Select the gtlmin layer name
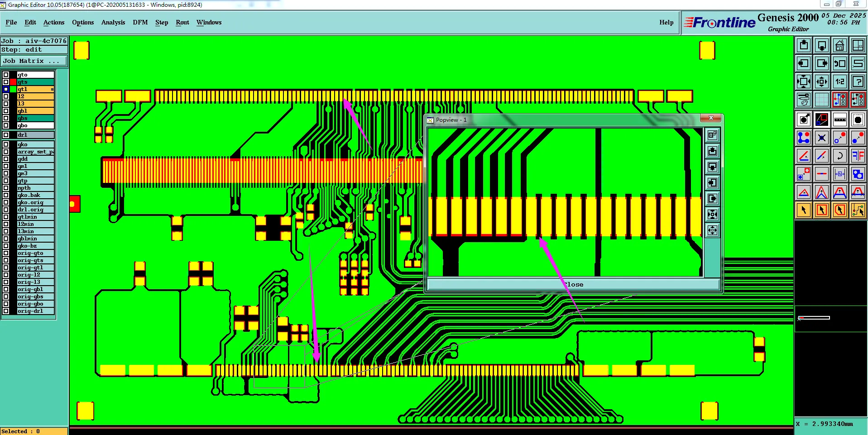 click(x=35, y=217)
